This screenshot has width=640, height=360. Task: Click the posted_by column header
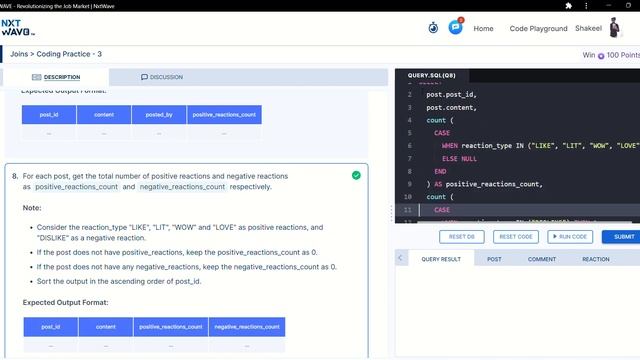[x=159, y=115]
